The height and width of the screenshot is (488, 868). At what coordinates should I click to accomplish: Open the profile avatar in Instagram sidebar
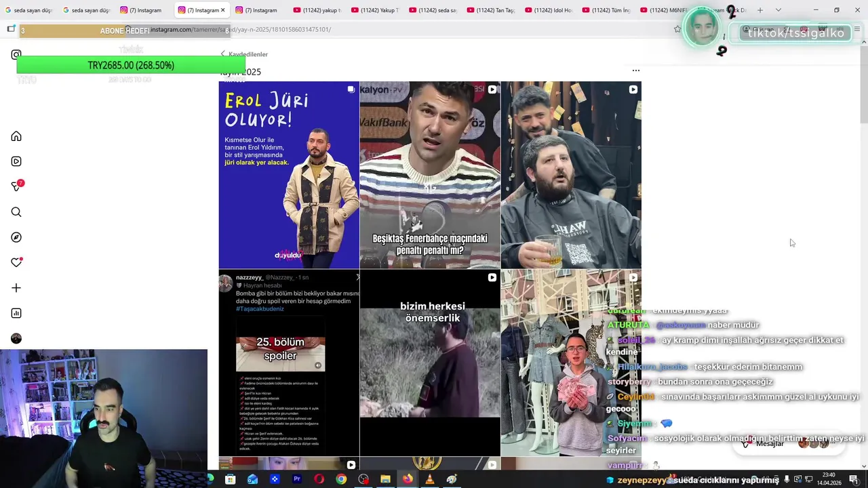click(16, 338)
